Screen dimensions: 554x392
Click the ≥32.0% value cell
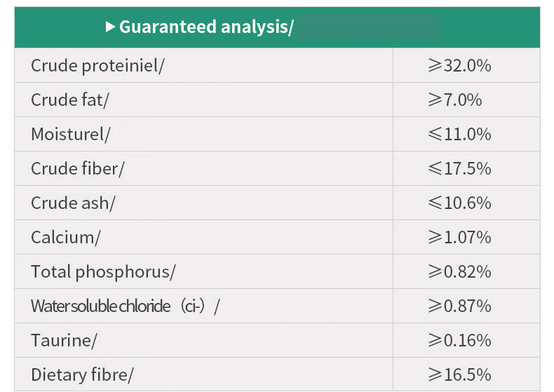click(459, 66)
